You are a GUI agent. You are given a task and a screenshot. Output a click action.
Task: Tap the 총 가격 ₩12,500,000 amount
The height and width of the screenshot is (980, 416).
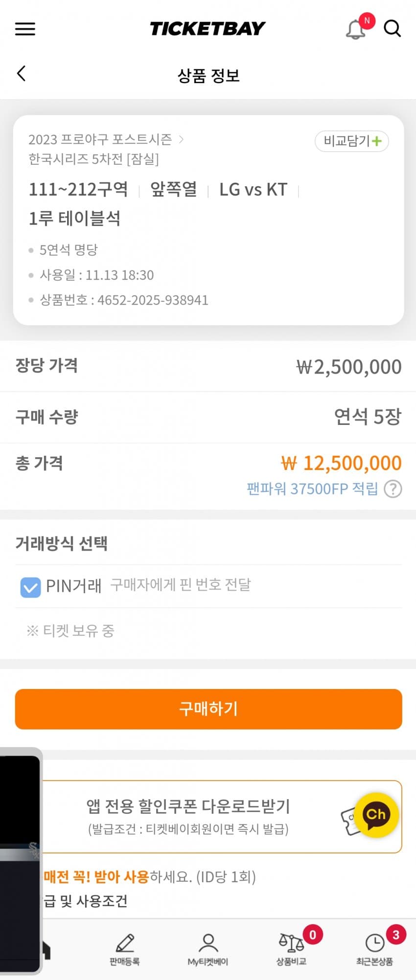[341, 463]
